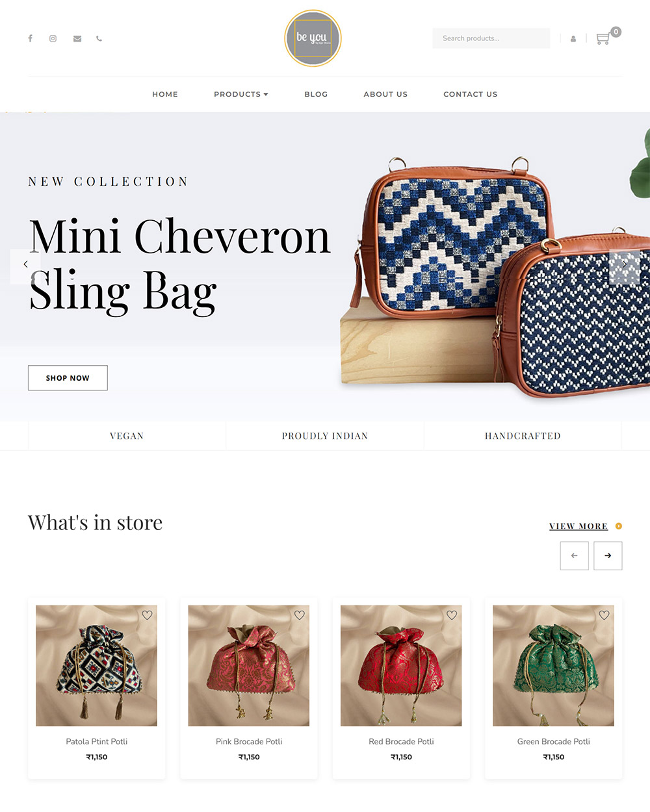Focus the Search products field
650x812 pixels.
491,38
